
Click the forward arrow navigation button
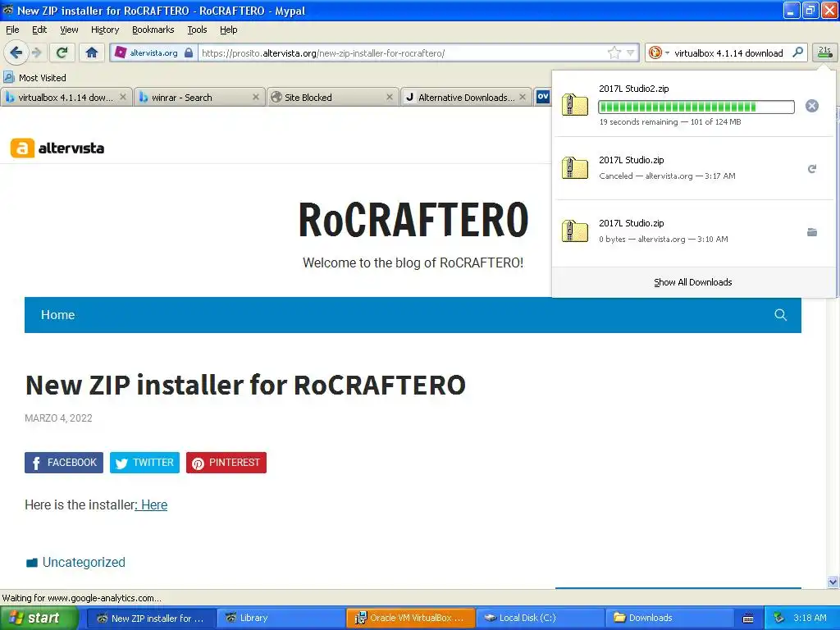[37, 52]
